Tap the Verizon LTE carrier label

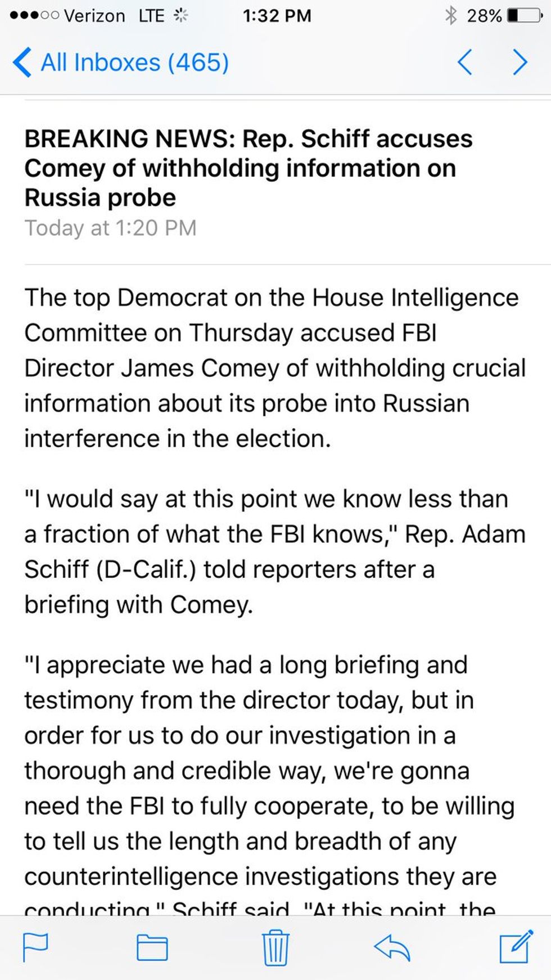(114, 16)
